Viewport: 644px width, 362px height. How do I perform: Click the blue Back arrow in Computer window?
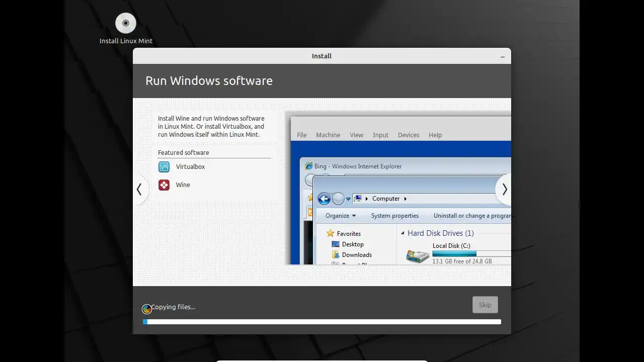324,199
